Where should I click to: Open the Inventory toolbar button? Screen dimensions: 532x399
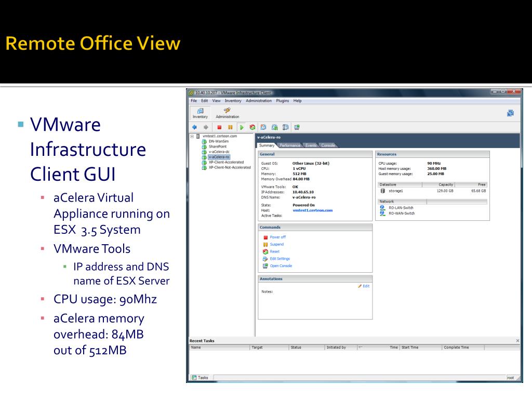[x=200, y=113]
